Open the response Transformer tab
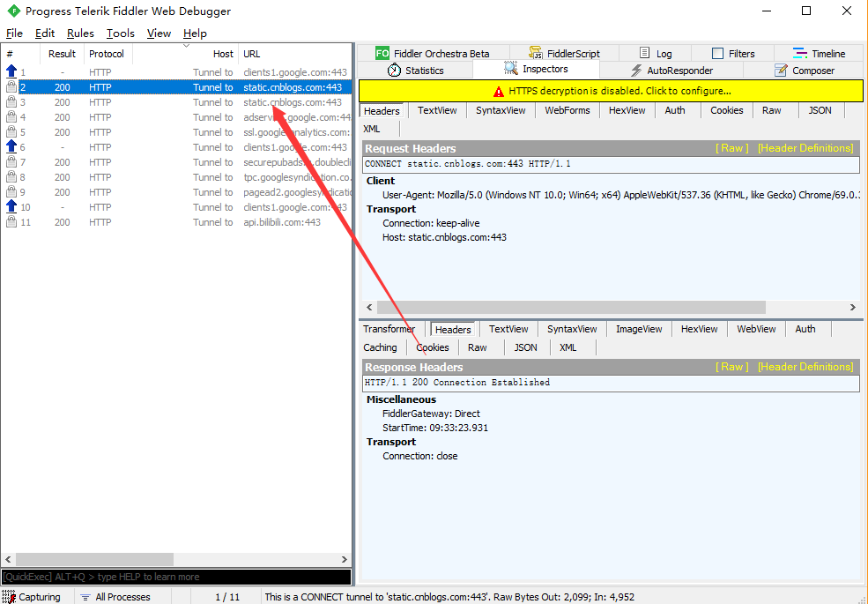Image resolution: width=868 pixels, height=604 pixels. click(x=389, y=329)
